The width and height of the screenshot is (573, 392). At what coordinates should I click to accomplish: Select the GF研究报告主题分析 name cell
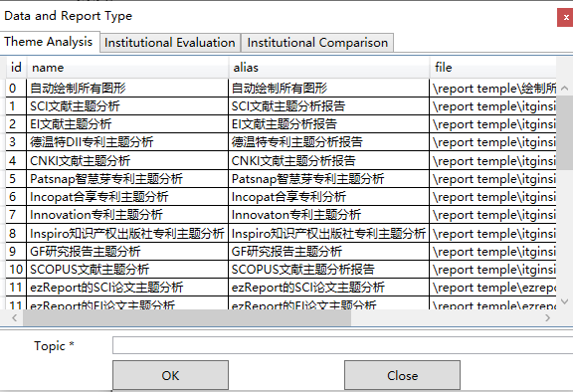pos(127,251)
